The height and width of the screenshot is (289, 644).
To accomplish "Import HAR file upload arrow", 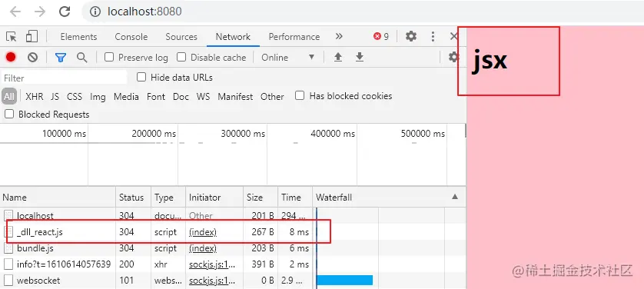I will [x=338, y=57].
